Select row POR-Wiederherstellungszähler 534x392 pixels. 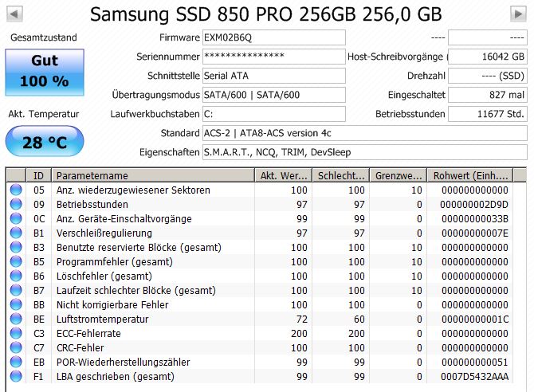tap(260, 362)
